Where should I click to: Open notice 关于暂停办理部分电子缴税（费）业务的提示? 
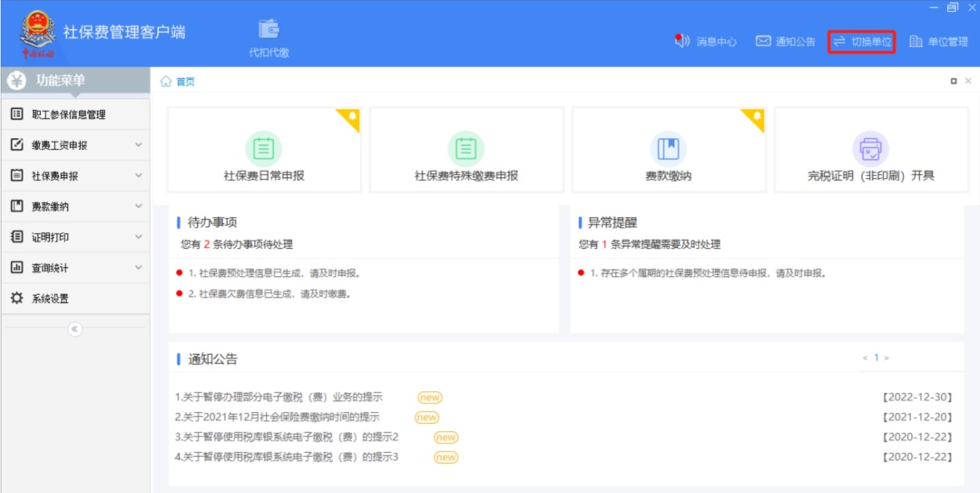(279, 398)
